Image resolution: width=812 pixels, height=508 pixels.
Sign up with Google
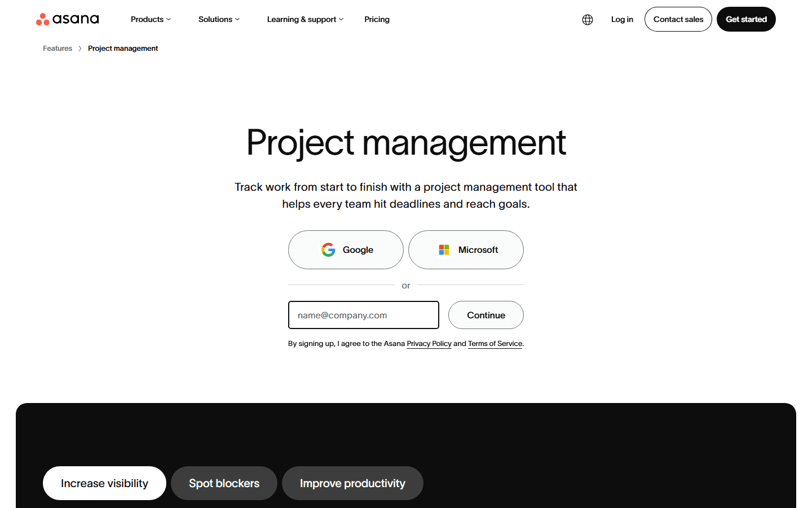click(346, 249)
